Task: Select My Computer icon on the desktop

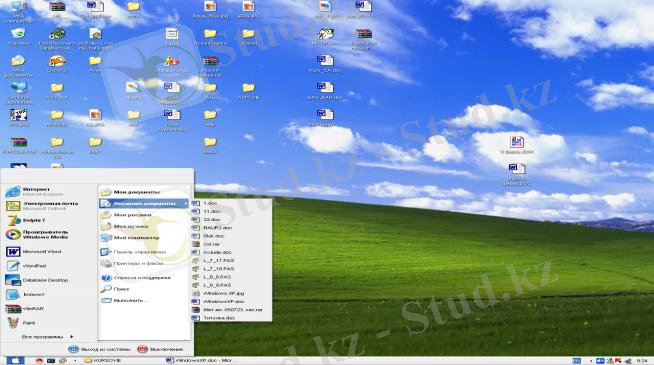Action: 18,11
